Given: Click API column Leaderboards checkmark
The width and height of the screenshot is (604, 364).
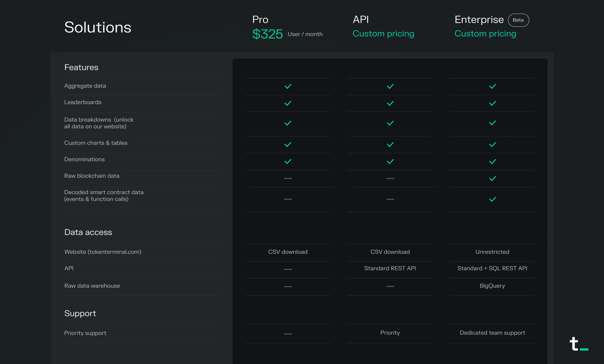Looking at the screenshot, I should tap(390, 103).
